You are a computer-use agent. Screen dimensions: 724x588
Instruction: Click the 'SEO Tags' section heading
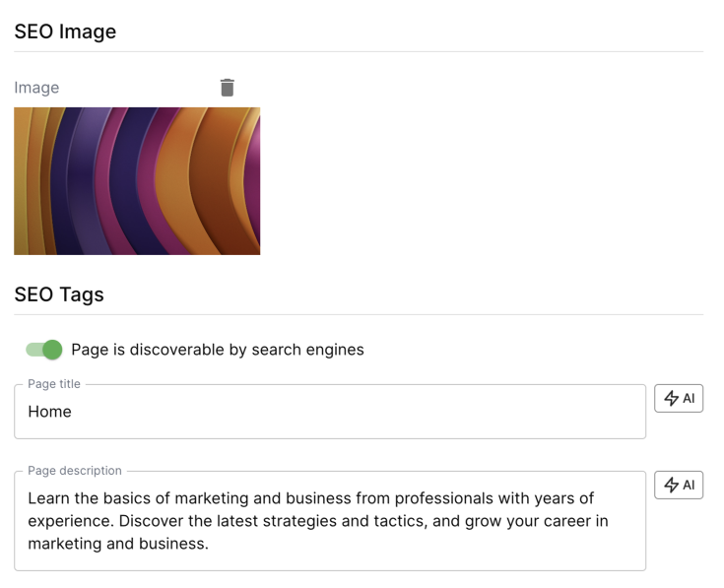point(59,294)
